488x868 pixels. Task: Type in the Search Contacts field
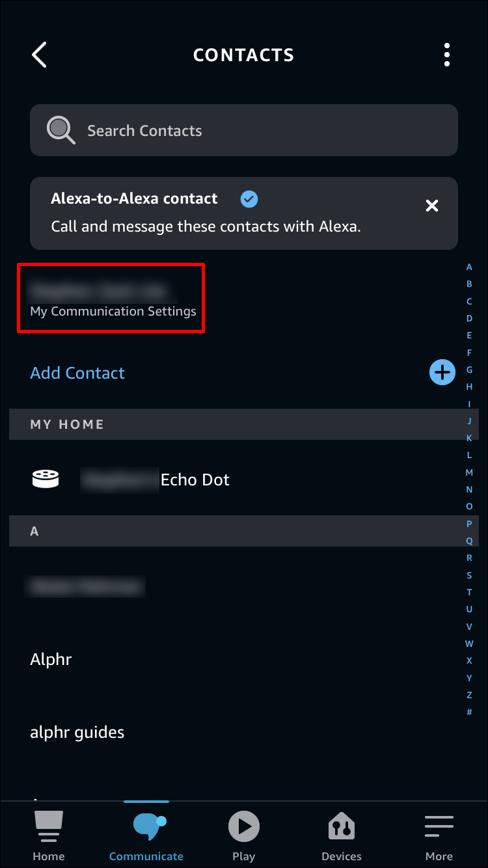click(x=260, y=130)
